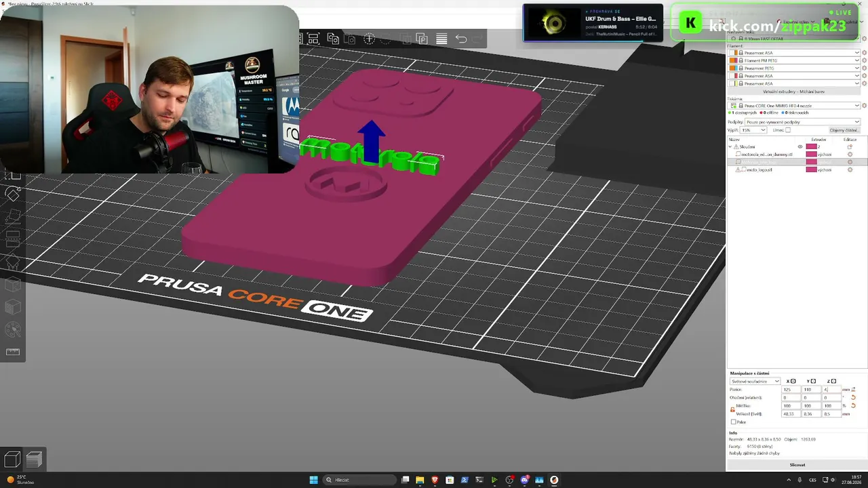Open the Podpěry supports dropdown
Image resolution: width=868 pixels, height=488 pixels.
click(x=803, y=122)
